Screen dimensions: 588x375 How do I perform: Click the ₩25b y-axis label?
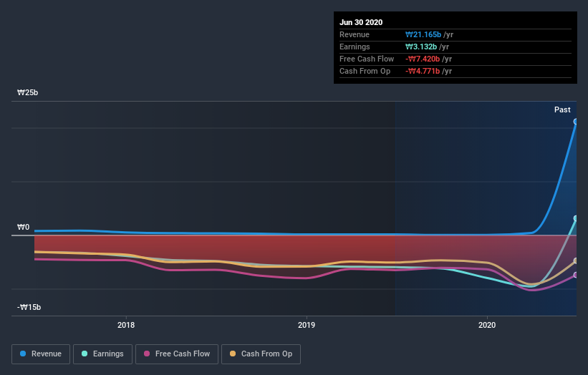coord(27,92)
